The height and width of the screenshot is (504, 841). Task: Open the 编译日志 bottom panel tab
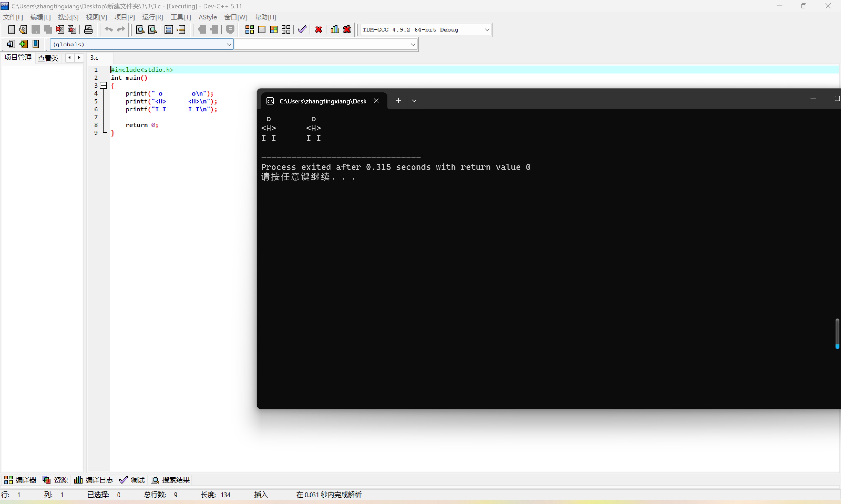[94, 480]
